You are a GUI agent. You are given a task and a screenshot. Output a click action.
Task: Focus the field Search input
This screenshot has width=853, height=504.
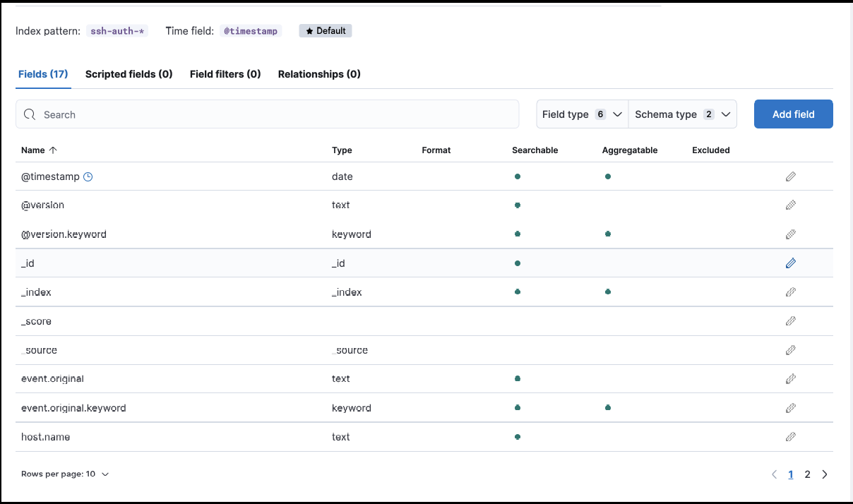coord(268,114)
